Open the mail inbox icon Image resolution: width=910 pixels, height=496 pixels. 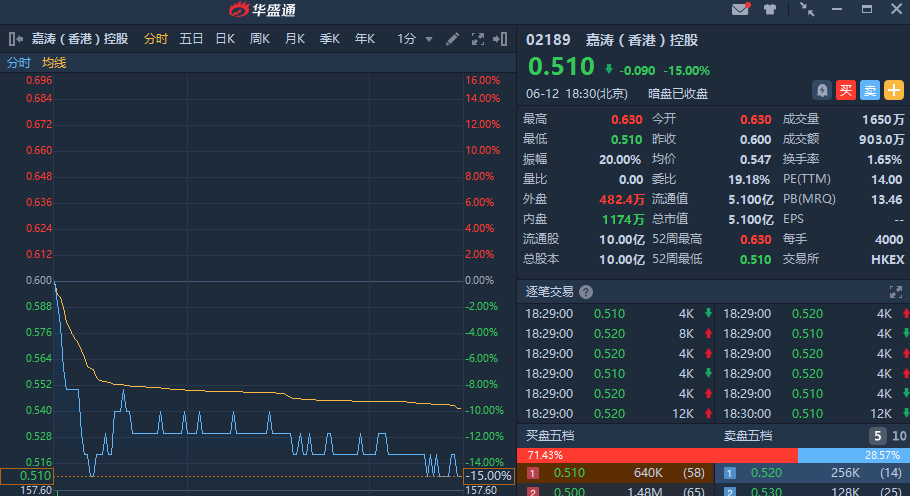(x=741, y=9)
